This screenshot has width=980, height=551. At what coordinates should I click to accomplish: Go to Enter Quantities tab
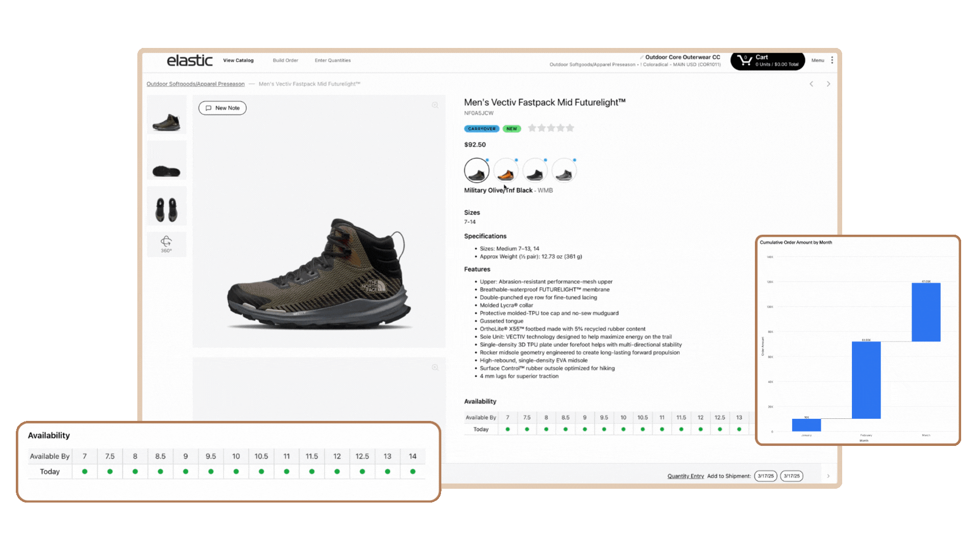[333, 60]
